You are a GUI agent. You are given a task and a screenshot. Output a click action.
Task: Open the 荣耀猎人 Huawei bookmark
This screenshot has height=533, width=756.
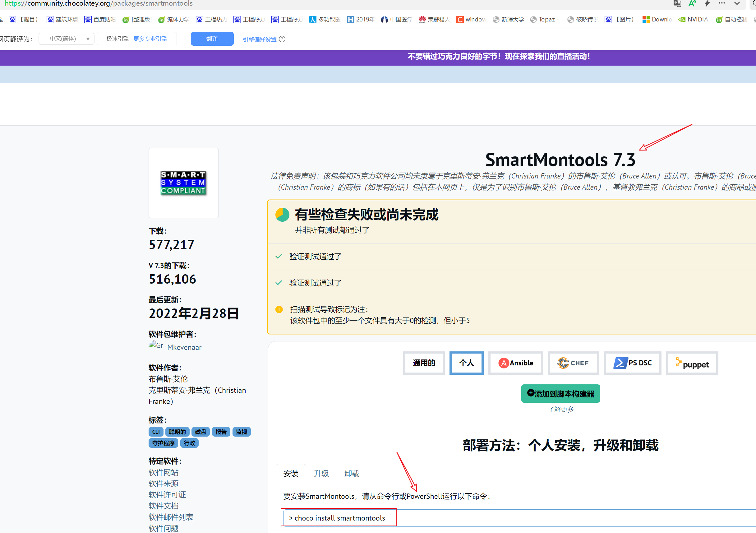coord(434,20)
